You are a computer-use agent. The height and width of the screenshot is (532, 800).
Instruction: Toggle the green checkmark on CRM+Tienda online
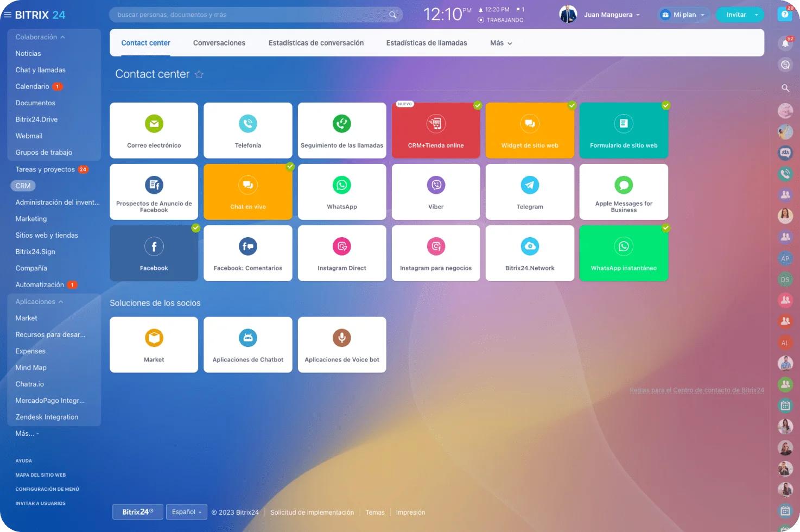(478, 106)
